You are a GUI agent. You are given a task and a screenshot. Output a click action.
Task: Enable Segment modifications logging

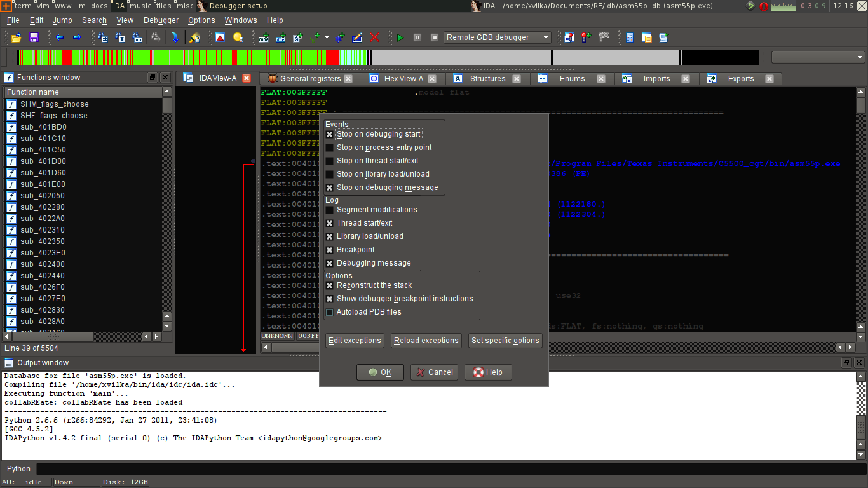[x=330, y=210]
